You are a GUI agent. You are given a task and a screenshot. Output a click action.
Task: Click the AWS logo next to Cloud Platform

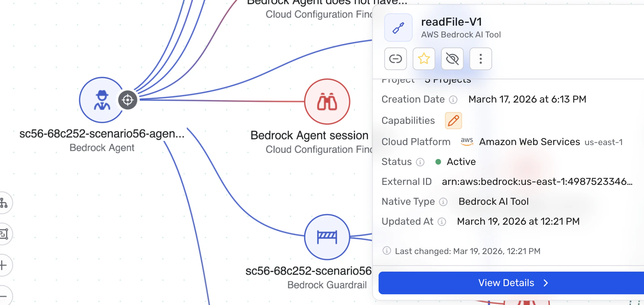pos(466,142)
